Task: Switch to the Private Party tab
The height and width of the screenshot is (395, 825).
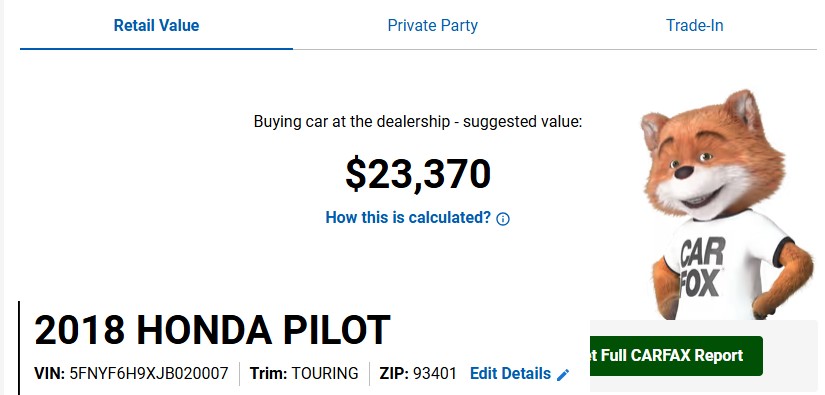Action: (x=432, y=25)
